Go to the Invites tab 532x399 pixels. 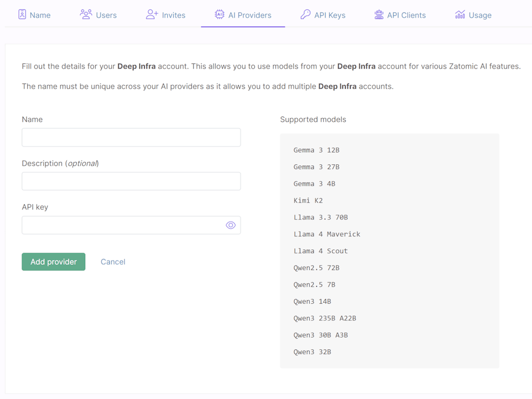166,15
